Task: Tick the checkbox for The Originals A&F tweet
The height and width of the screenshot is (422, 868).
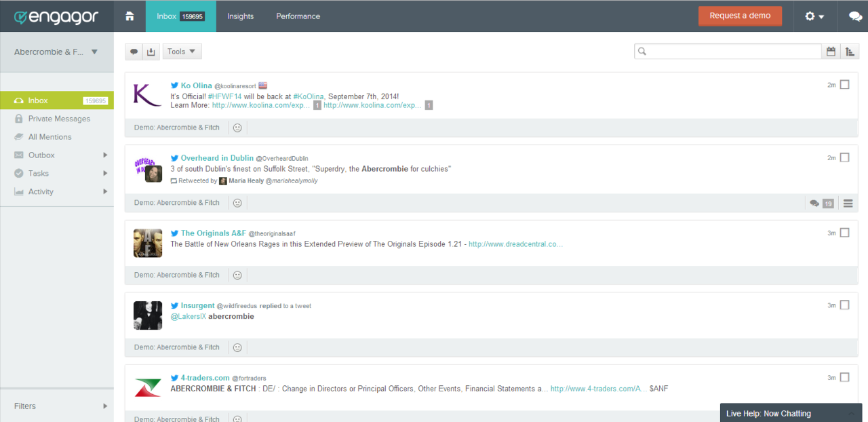Action: 844,233
